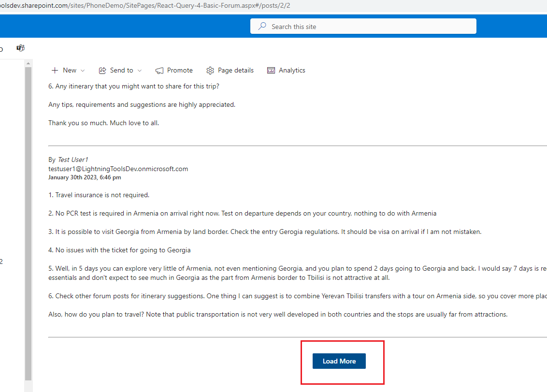Click the gear icon beside Page details
The height and width of the screenshot is (392, 547).
[x=210, y=71]
